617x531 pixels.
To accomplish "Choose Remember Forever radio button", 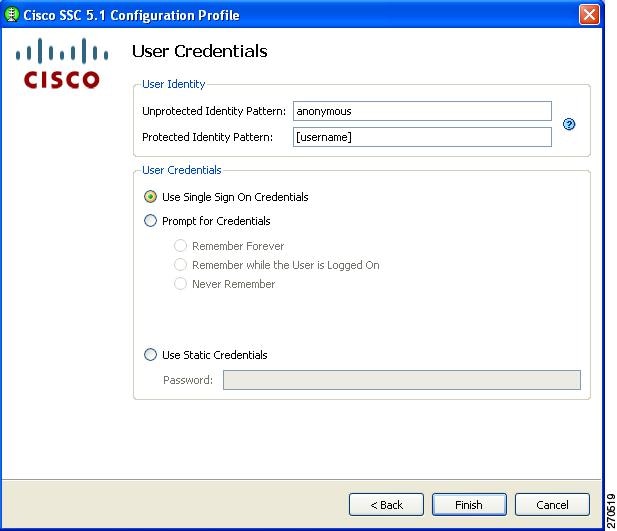I will [180, 246].
